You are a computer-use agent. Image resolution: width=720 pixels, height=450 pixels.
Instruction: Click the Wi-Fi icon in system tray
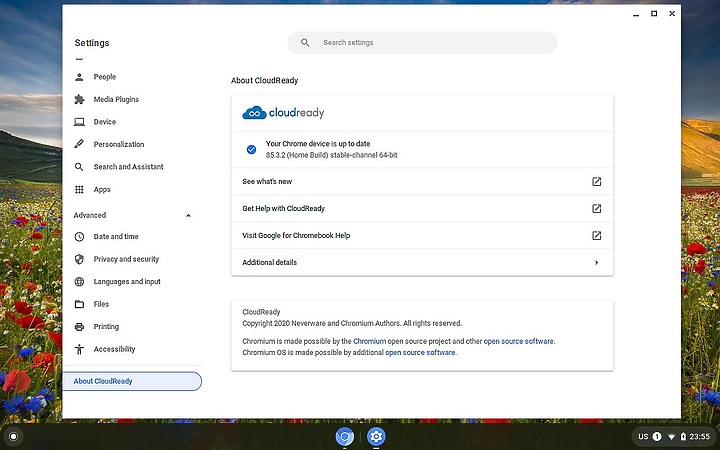click(671, 436)
